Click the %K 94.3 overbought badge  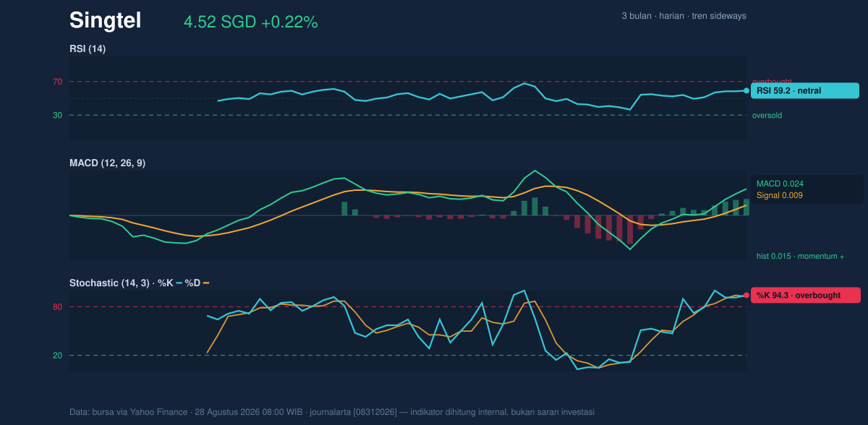[806, 295]
